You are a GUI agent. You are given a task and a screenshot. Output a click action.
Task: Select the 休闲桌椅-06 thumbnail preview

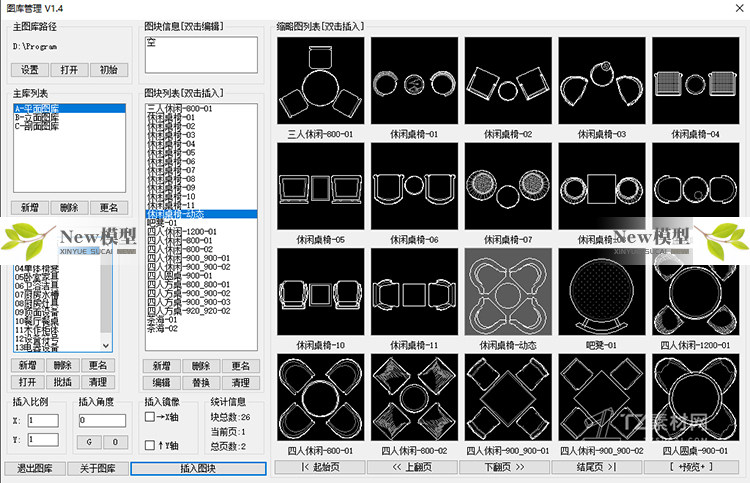pos(414,186)
